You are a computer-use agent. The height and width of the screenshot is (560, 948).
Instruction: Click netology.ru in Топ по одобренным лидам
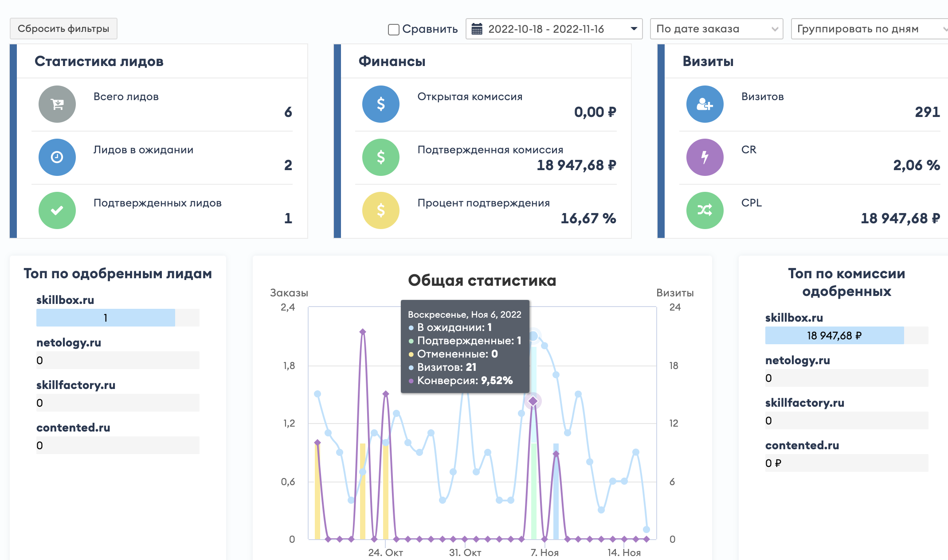click(69, 342)
